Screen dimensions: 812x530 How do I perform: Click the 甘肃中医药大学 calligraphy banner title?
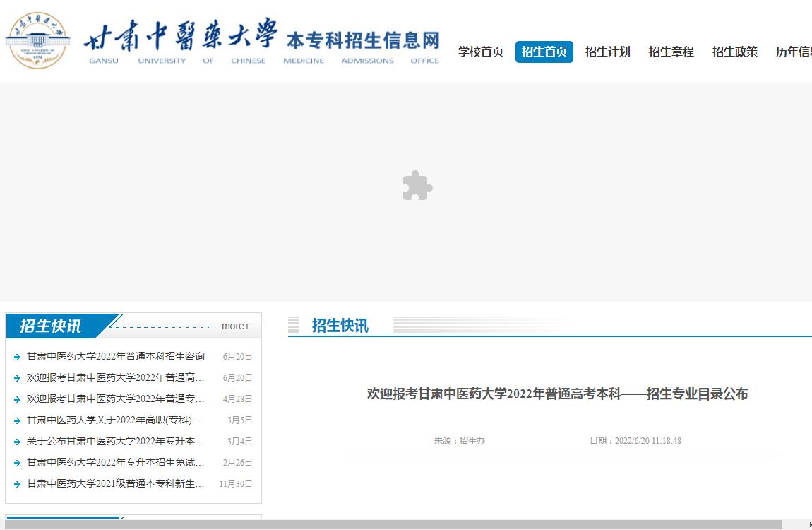pyautogui.click(x=180, y=34)
